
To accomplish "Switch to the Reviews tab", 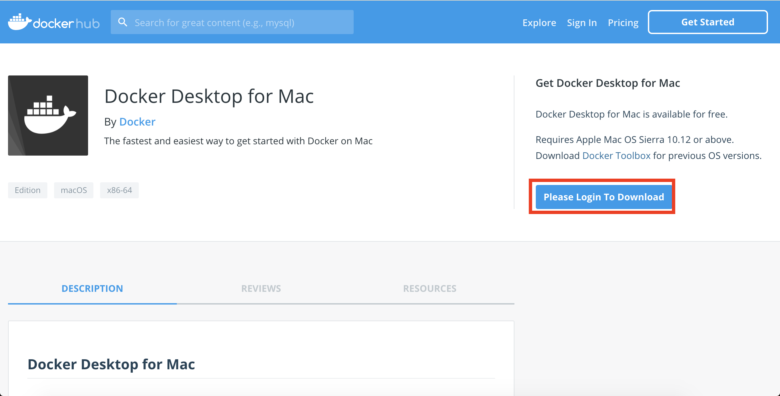I will [261, 289].
